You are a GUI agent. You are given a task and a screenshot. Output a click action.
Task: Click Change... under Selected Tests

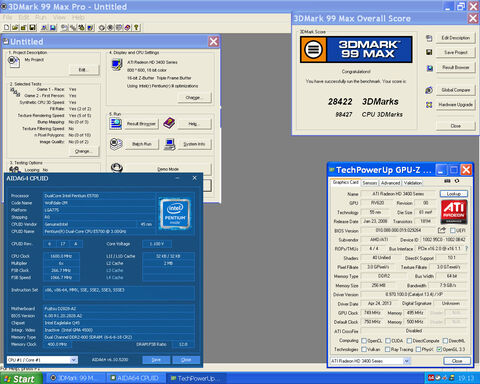pyautogui.click(x=84, y=151)
